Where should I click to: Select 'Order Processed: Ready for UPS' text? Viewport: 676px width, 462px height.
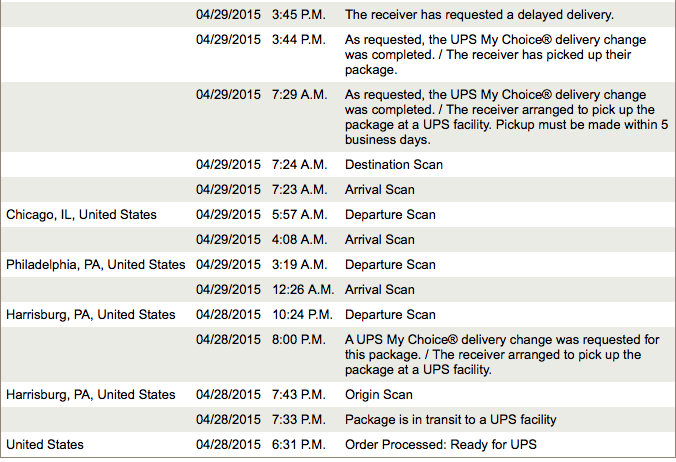441,445
